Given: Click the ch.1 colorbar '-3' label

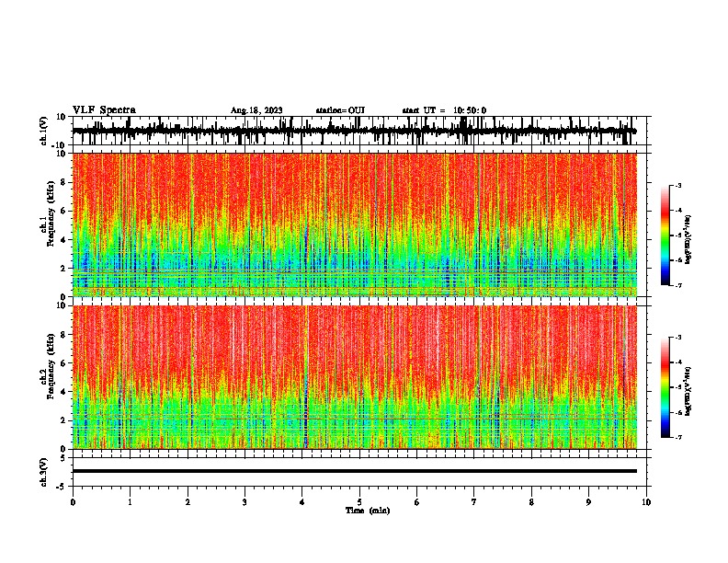Looking at the screenshot, I should [677, 185].
